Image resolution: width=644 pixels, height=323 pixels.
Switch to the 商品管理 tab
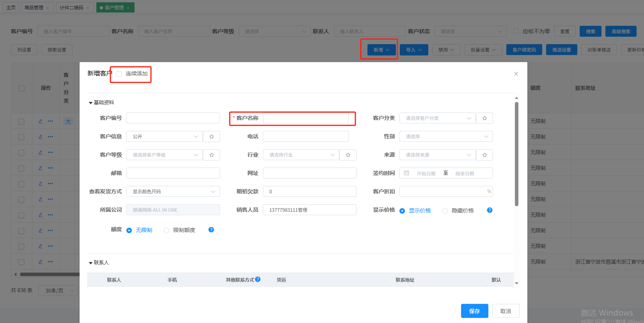[34, 7]
